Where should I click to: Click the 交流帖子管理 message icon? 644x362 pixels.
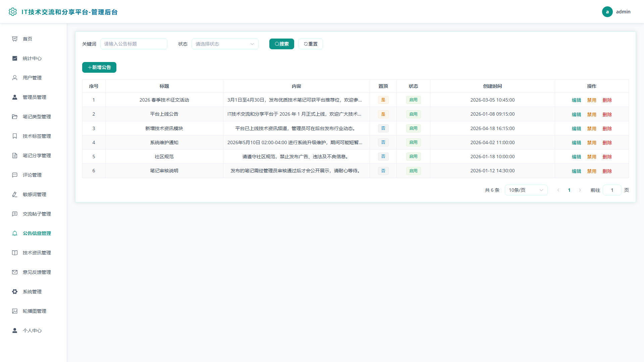coord(15,214)
